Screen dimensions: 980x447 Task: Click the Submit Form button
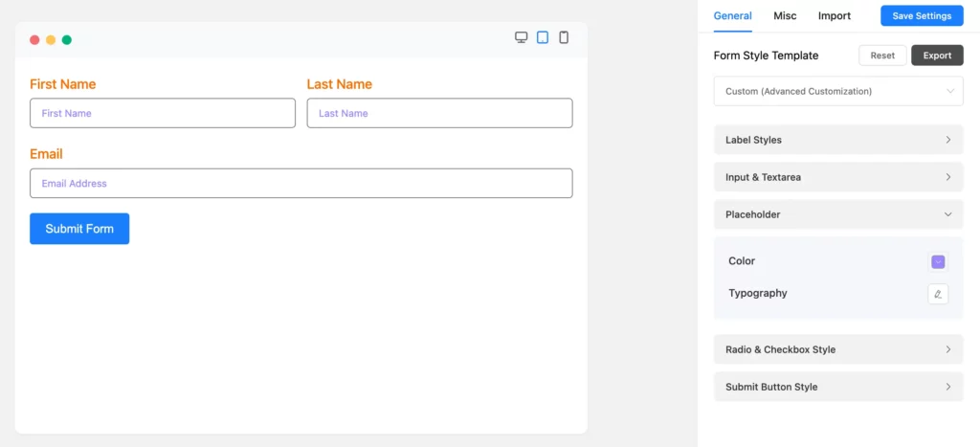coord(79,229)
